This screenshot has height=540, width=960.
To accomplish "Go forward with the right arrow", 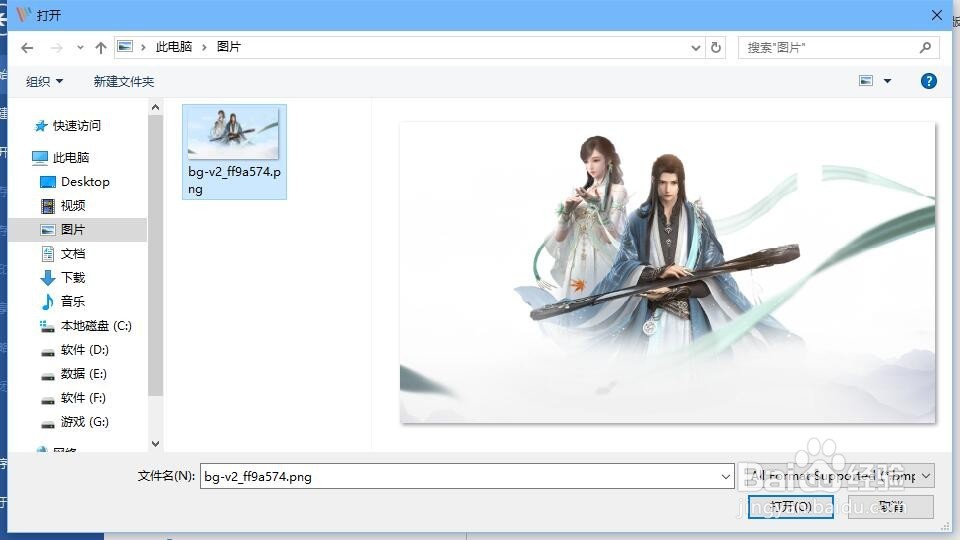I will [56, 48].
